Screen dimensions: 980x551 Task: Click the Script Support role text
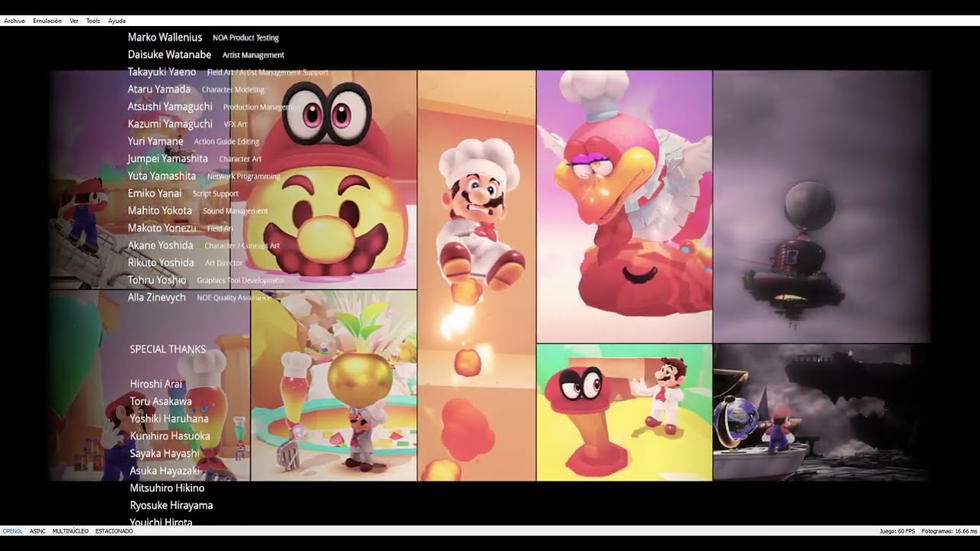(x=215, y=194)
